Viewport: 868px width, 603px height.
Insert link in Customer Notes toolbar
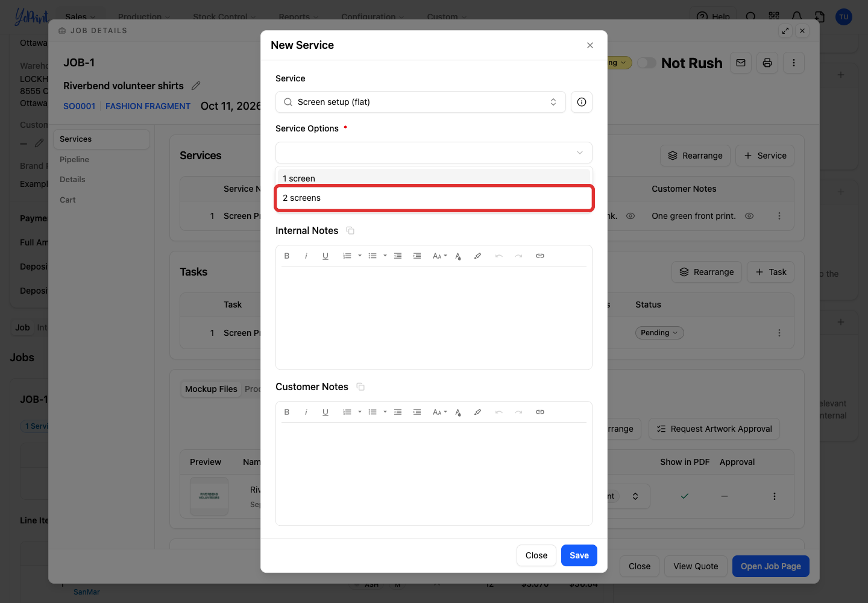pos(540,412)
